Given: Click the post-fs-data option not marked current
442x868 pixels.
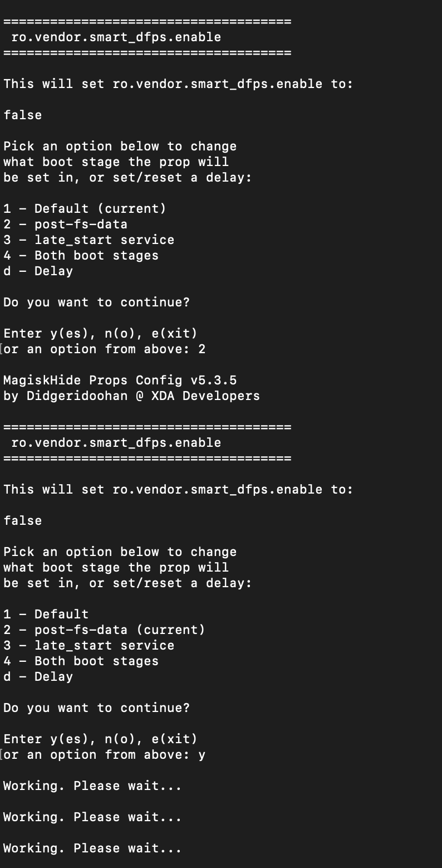Looking at the screenshot, I should (x=65, y=225).
